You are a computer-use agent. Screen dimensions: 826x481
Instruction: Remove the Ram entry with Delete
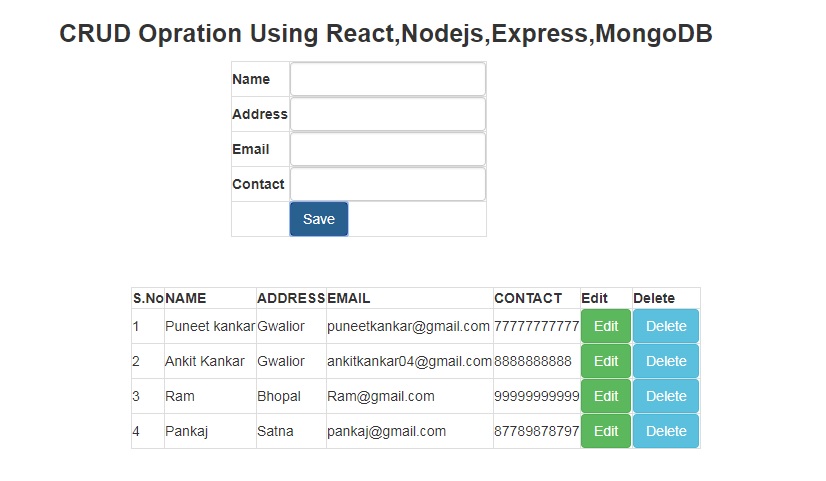(666, 396)
